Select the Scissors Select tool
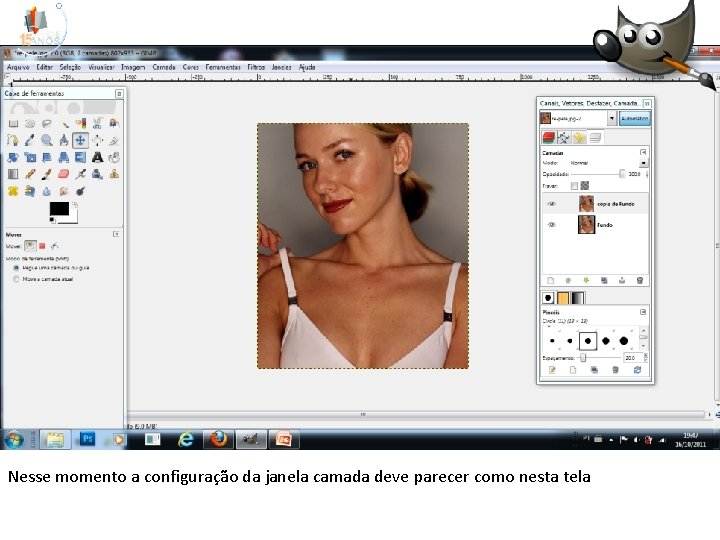 pyautogui.click(x=97, y=123)
